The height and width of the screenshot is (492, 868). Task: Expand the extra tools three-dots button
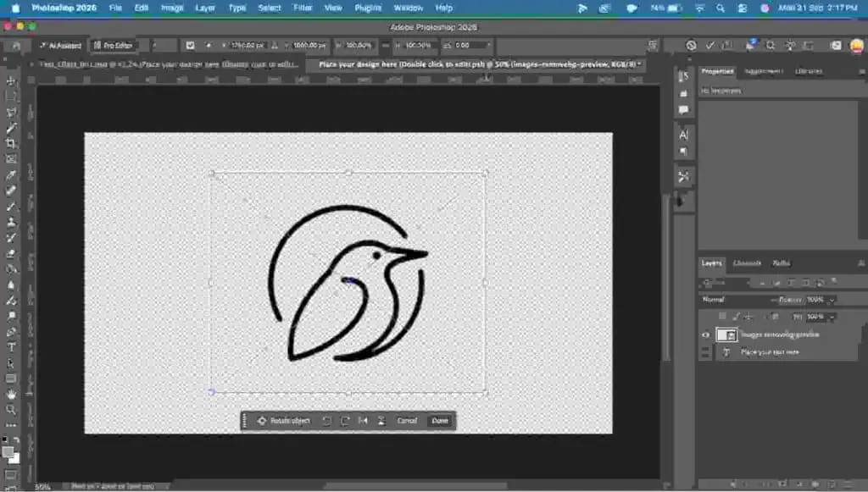10,425
